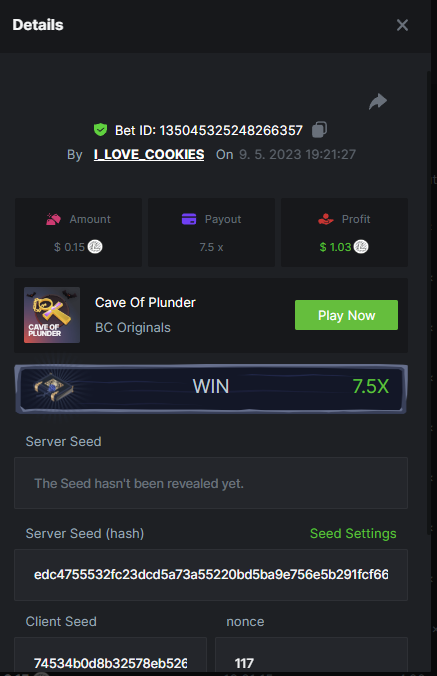Click the Play Now button
437x676 pixels.
pos(346,315)
